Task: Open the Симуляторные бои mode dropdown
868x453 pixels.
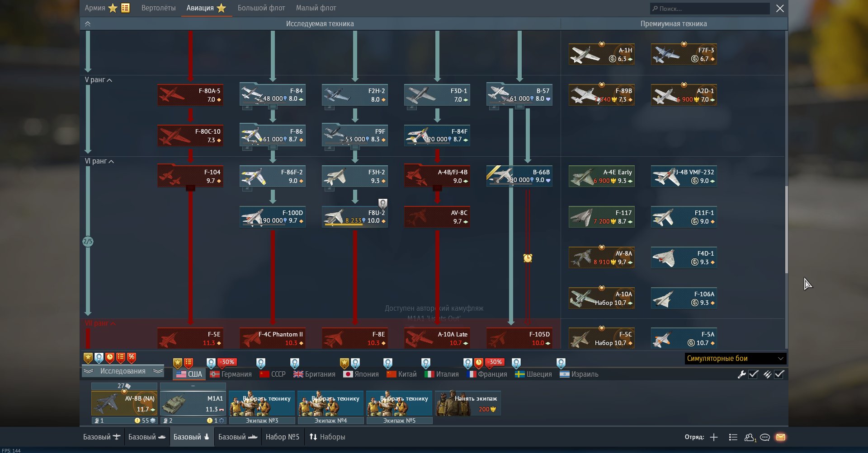Action: click(735, 359)
